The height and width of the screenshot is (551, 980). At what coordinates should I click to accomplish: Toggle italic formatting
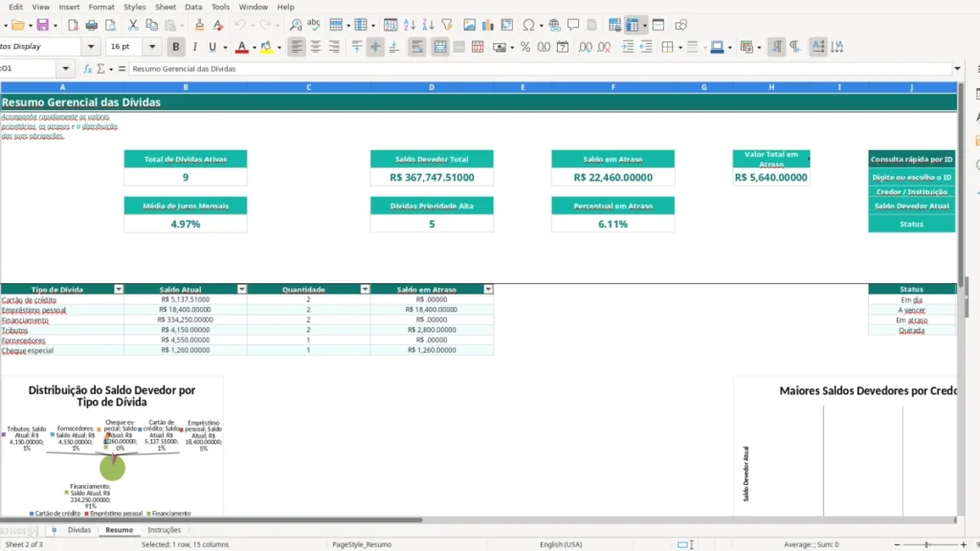tap(194, 47)
